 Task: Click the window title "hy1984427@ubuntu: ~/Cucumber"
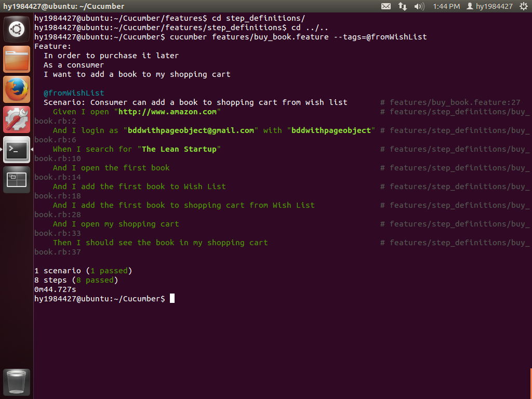point(64,6)
